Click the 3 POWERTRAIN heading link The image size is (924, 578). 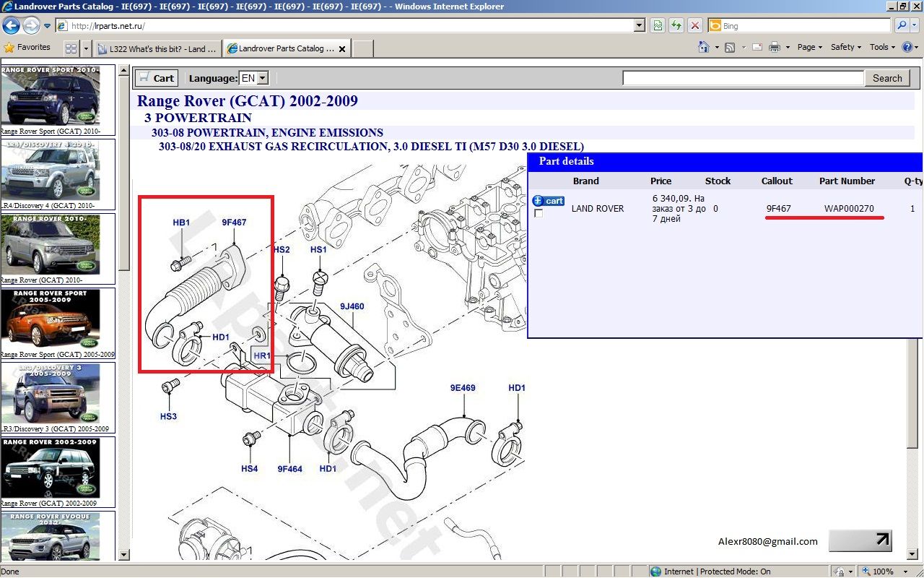[198, 118]
